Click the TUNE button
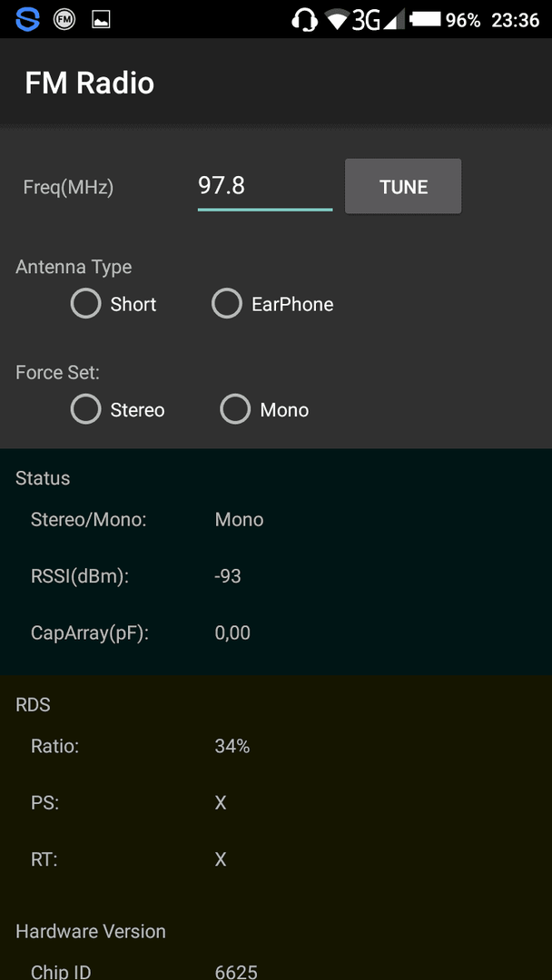This screenshot has width=552, height=980. [x=403, y=186]
